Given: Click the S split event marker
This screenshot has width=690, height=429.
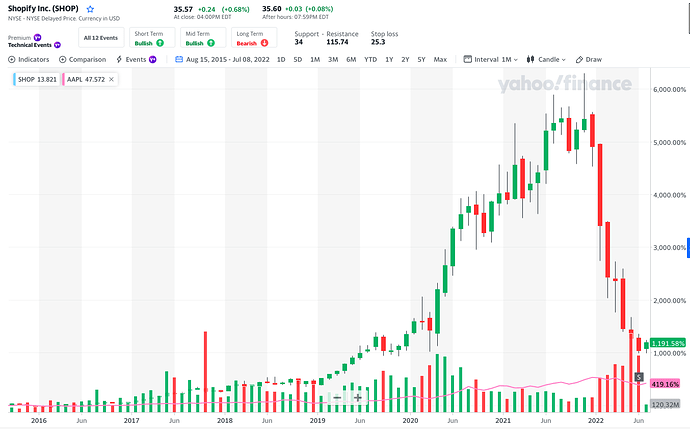Looking at the screenshot, I should (639, 377).
